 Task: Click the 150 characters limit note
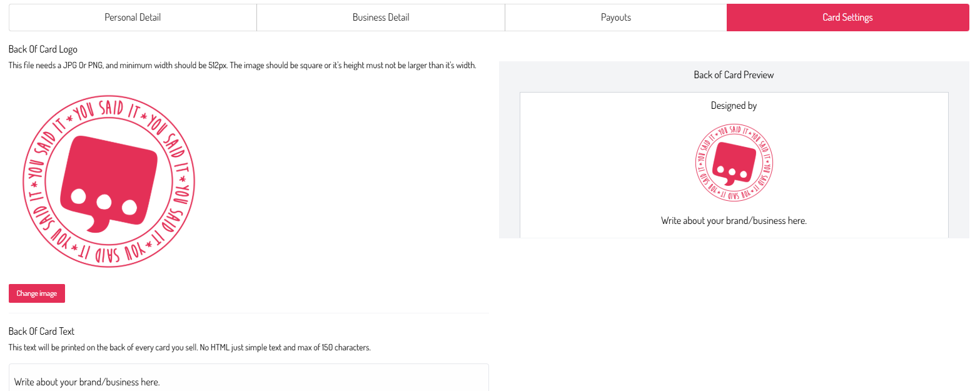pyautogui.click(x=189, y=348)
